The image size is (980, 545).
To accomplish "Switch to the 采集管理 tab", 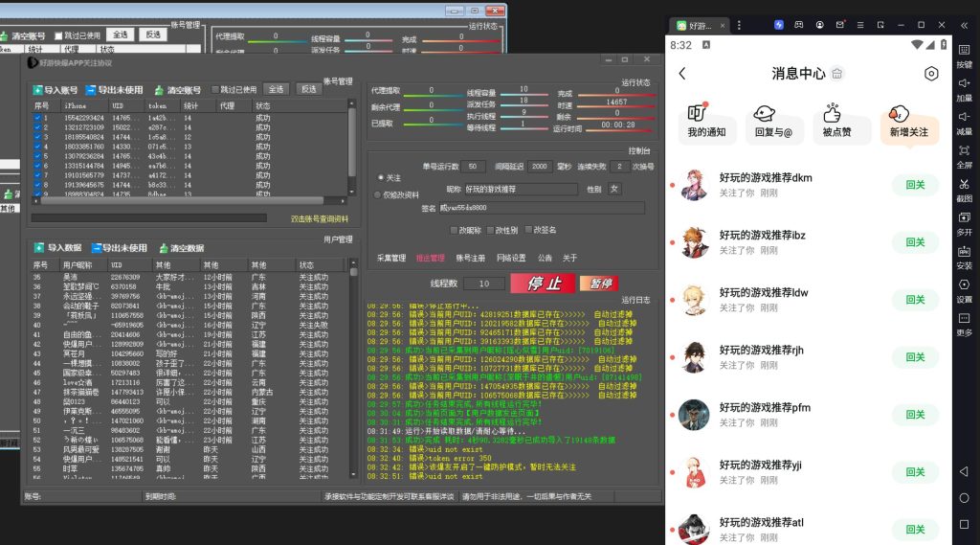I will point(392,258).
